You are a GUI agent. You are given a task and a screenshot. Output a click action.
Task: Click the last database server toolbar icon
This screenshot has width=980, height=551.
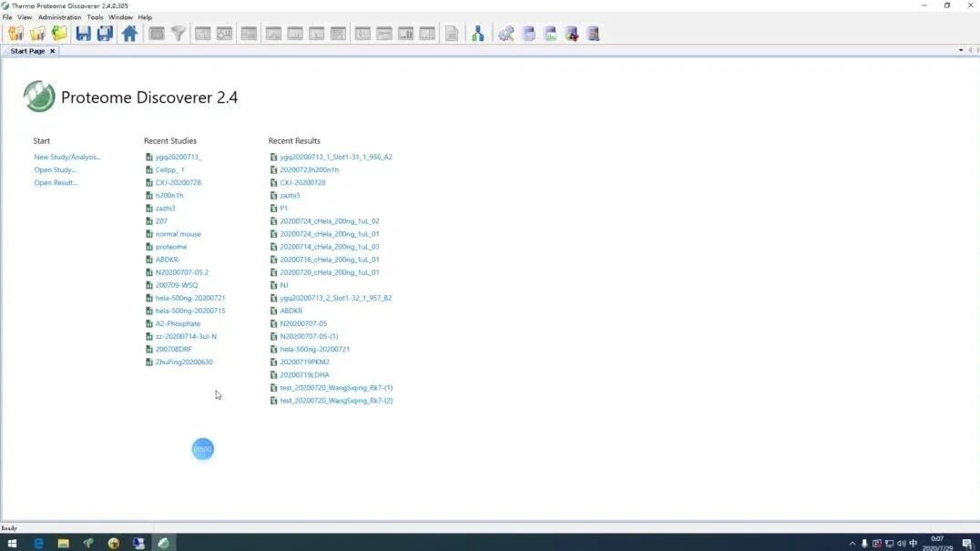pos(593,34)
